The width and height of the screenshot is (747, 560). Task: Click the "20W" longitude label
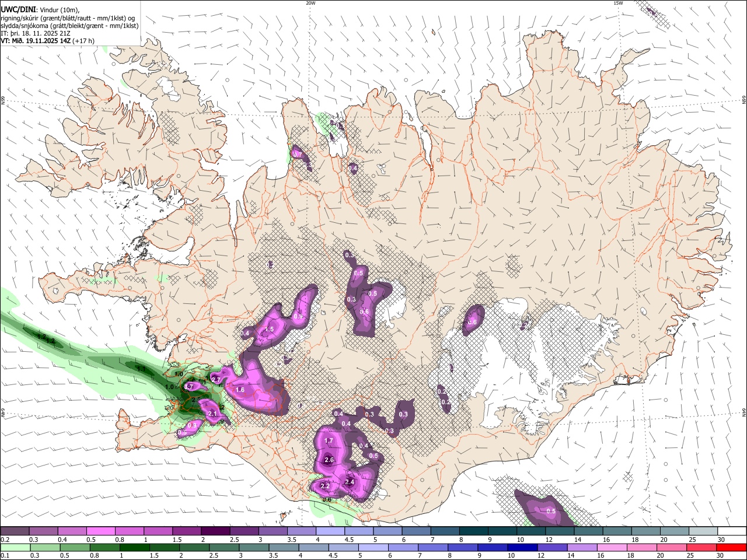click(x=310, y=3)
